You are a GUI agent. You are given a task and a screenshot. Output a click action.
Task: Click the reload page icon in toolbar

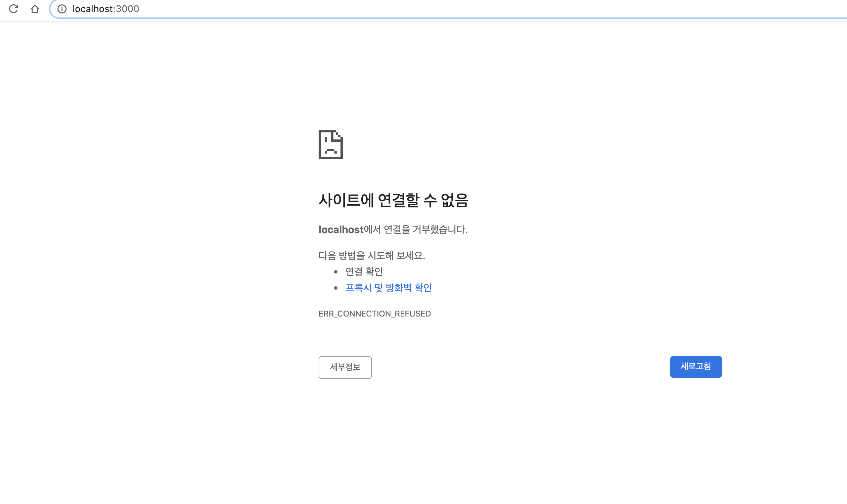pos(13,8)
